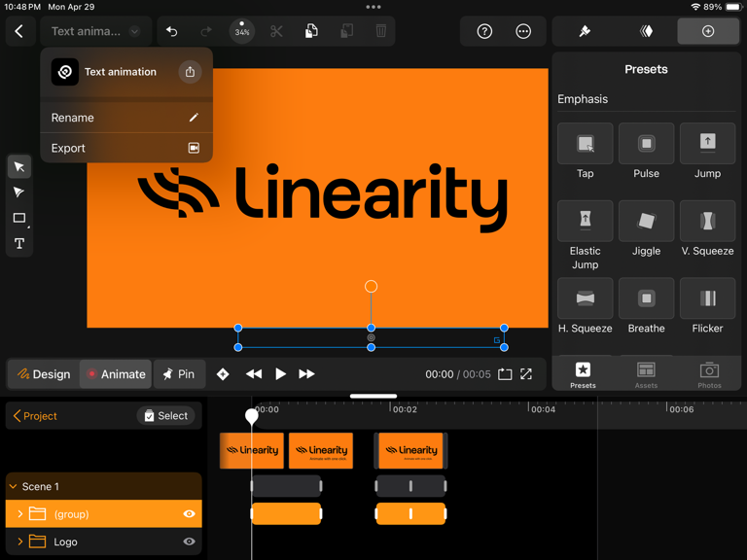Click the timeline playhead handle
The width and height of the screenshot is (747, 560).
coord(252,417)
